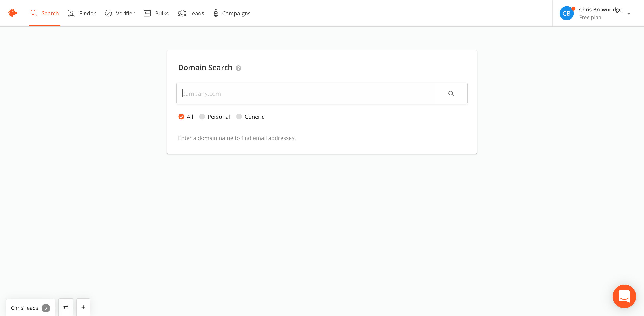644x316 pixels.
Task: Switch to the Finder tab
Action: click(82, 13)
